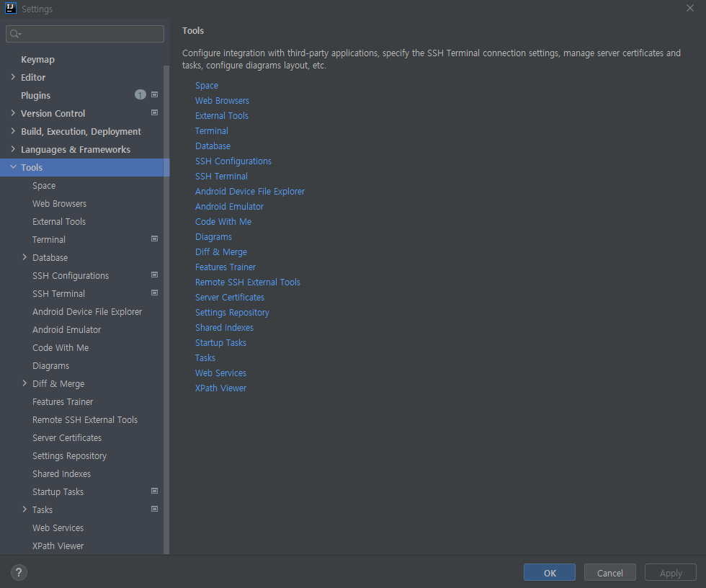The image size is (706, 588).
Task: Select Remote SSH External Tools in tree
Action: (x=85, y=419)
